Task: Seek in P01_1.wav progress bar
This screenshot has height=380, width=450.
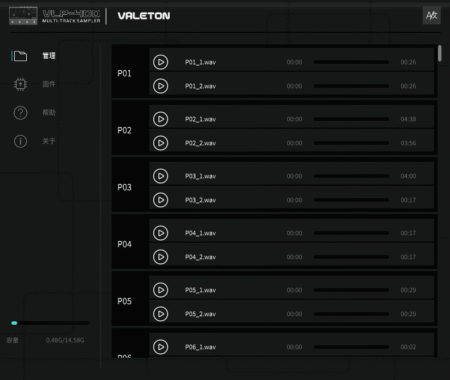Action: tap(351, 62)
